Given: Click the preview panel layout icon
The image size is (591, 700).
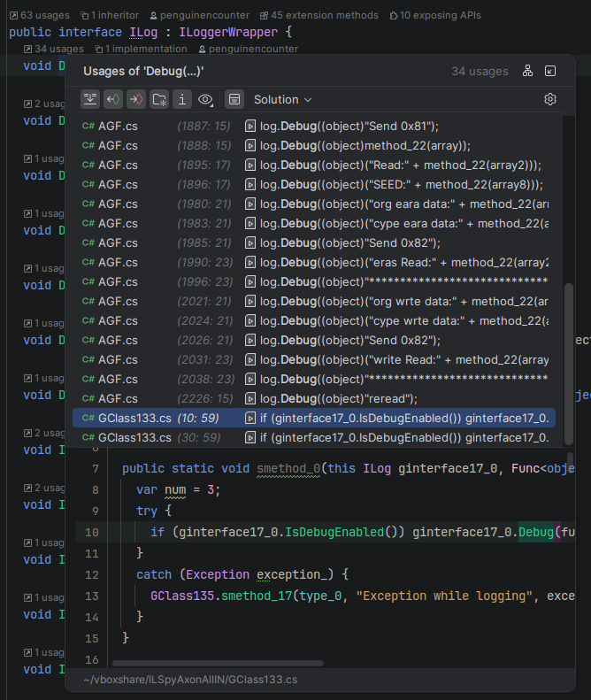Looking at the screenshot, I should [234, 99].
